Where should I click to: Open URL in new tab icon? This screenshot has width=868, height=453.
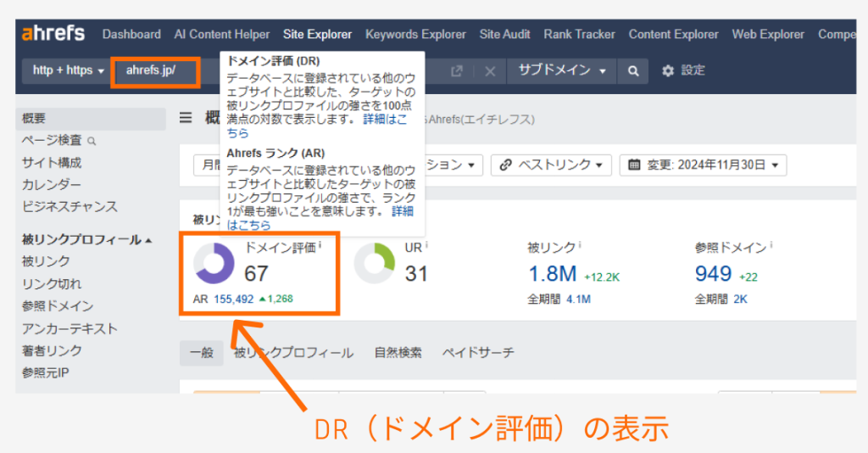point(456,71)
